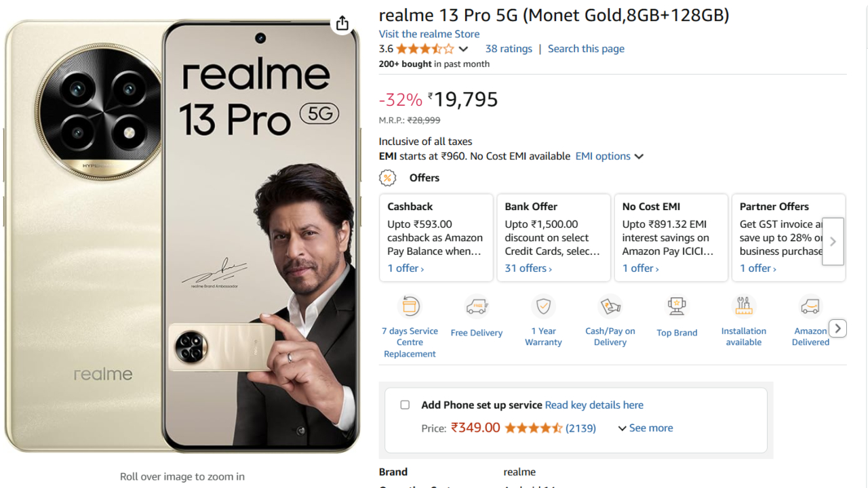Check the Add Phone set up service box
The image size is (868, 488).
click(x=405, y=405)
